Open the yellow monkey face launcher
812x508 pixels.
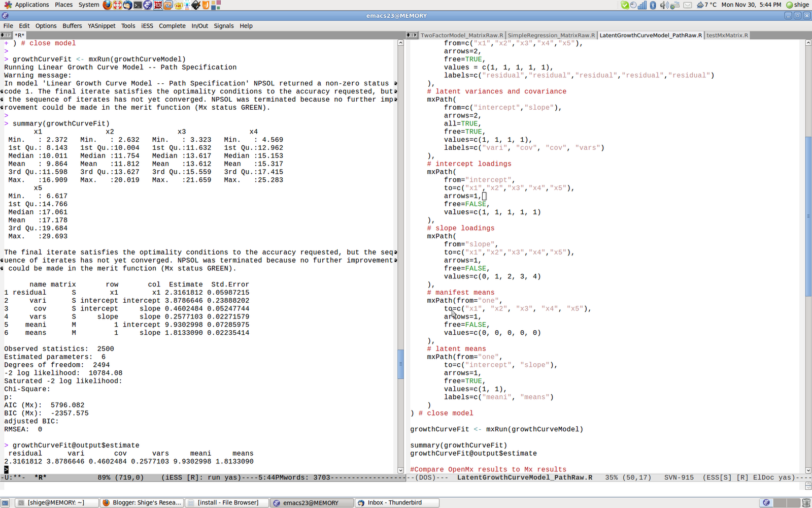178,5
